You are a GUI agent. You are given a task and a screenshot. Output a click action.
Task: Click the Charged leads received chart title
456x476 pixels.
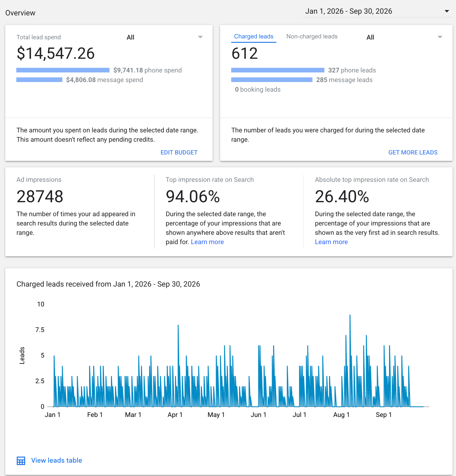click(108, 284)
